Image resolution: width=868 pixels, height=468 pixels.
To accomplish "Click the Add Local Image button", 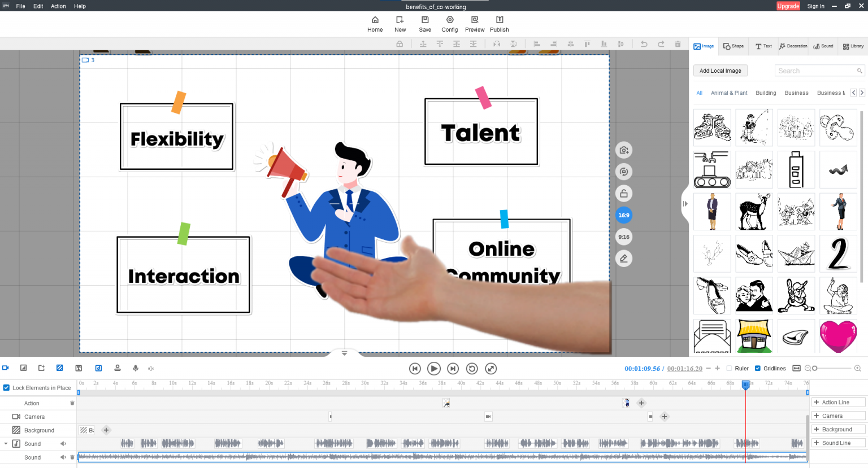I will (720, 71).
